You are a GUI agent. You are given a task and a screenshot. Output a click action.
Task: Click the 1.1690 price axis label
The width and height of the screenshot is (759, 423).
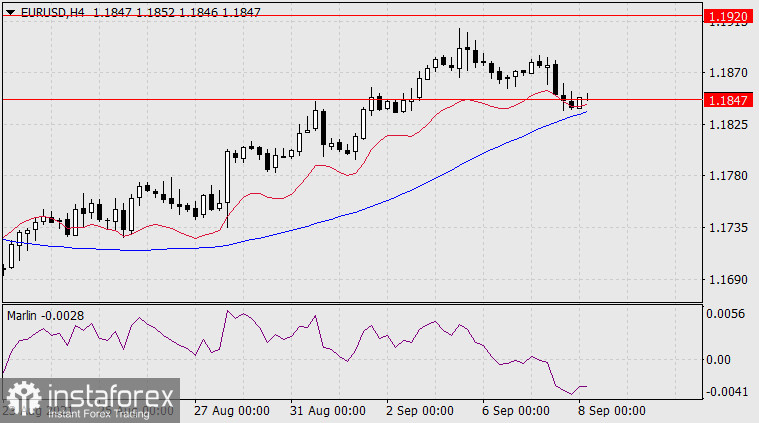[x=726, y=281]
